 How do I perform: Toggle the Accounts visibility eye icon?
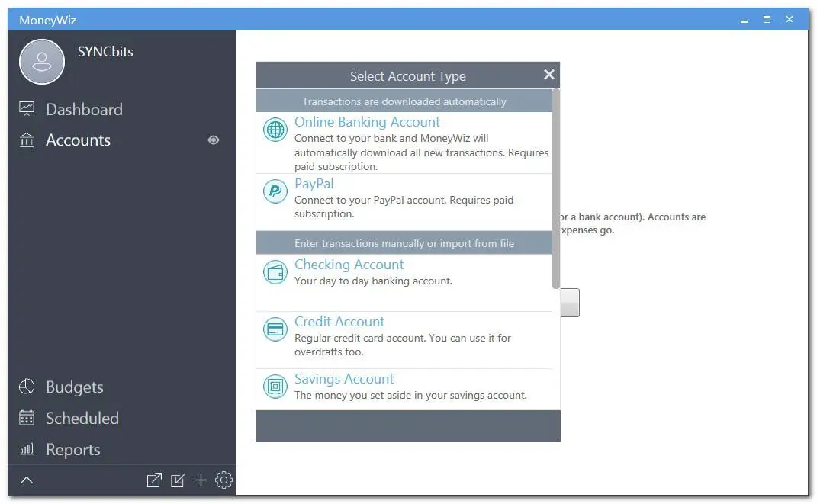(x=213, y=140)
